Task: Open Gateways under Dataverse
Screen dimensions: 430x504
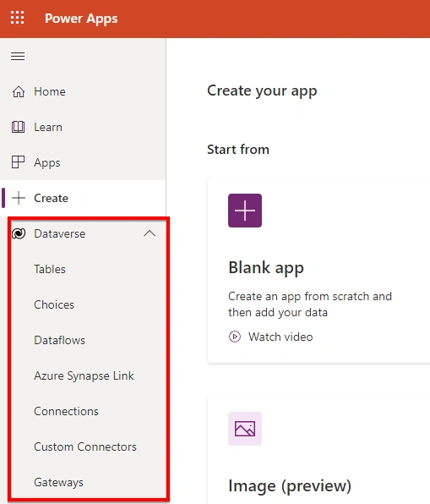Action: coord(59,483)
